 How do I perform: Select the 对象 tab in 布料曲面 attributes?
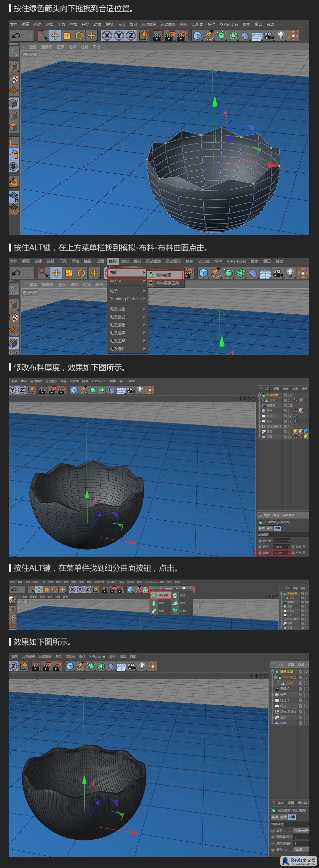tap(277, 528)
